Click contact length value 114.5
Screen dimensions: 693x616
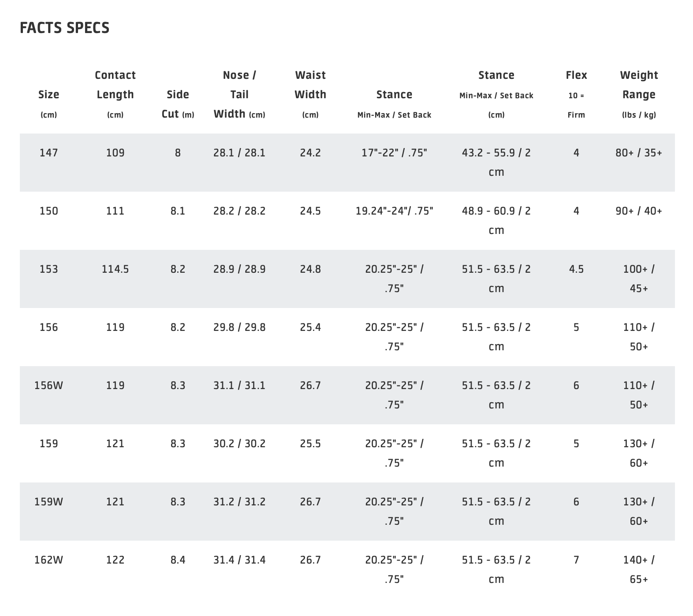pyautogui.click(x=115, y=269)
